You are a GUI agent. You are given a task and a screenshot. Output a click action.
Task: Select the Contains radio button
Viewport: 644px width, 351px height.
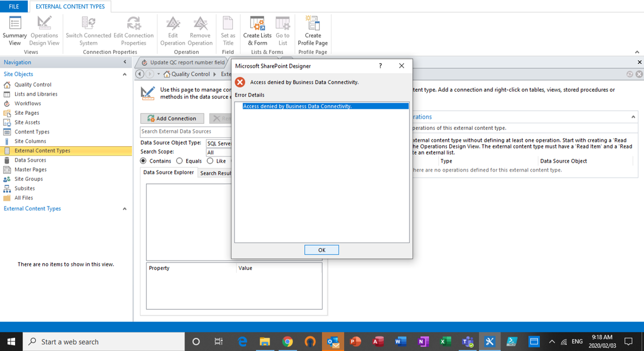143,161
